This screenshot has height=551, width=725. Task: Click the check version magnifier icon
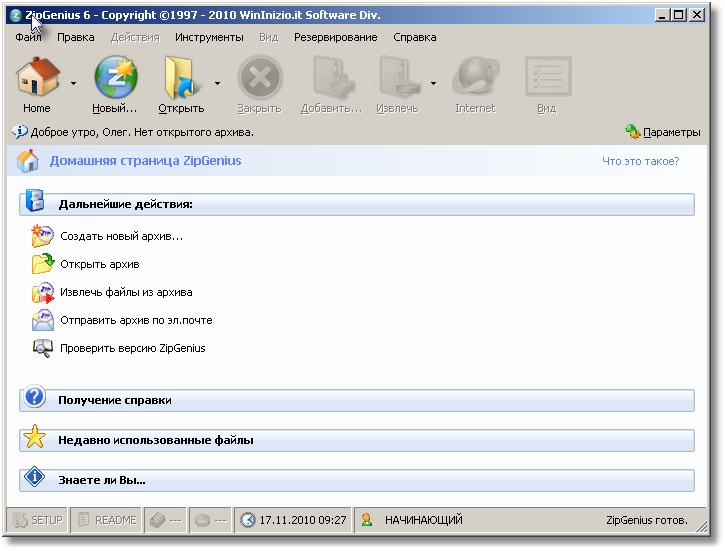[x=43, y=349]
